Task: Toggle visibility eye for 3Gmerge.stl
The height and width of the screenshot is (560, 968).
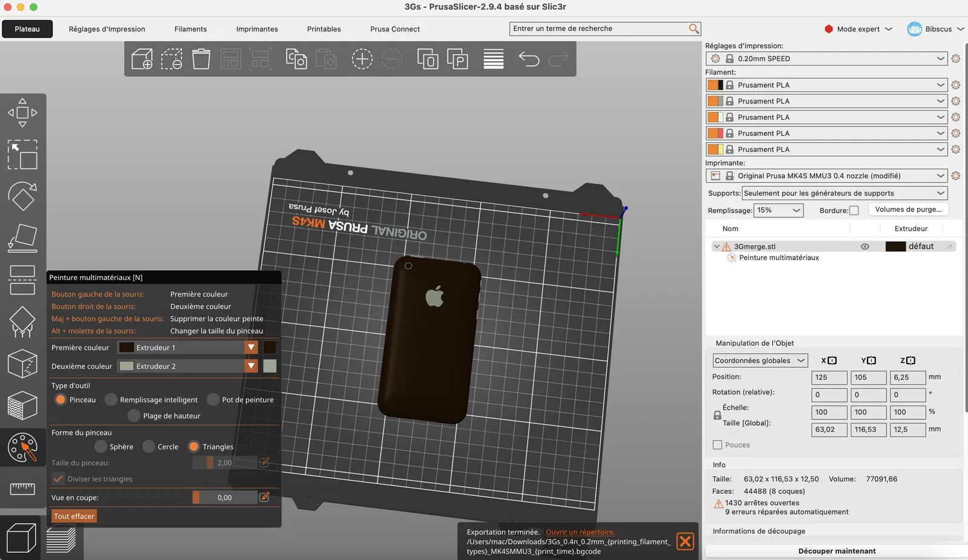Action: [x=865, y=247]
